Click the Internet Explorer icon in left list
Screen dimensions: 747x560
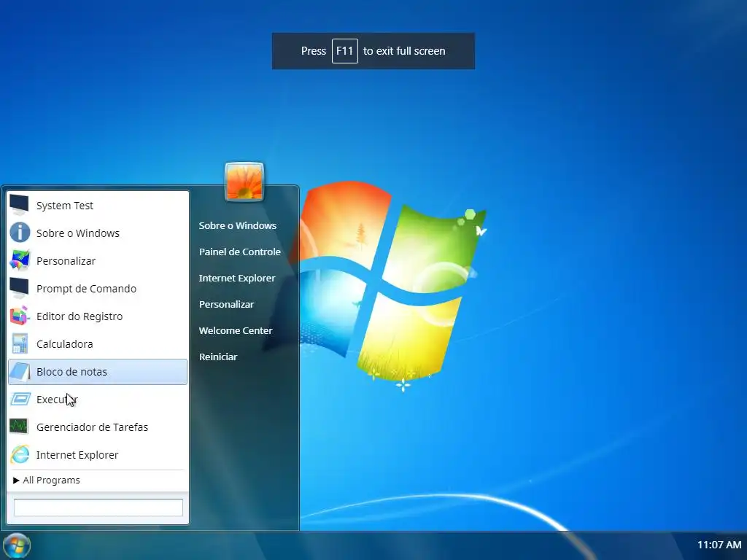20,454
